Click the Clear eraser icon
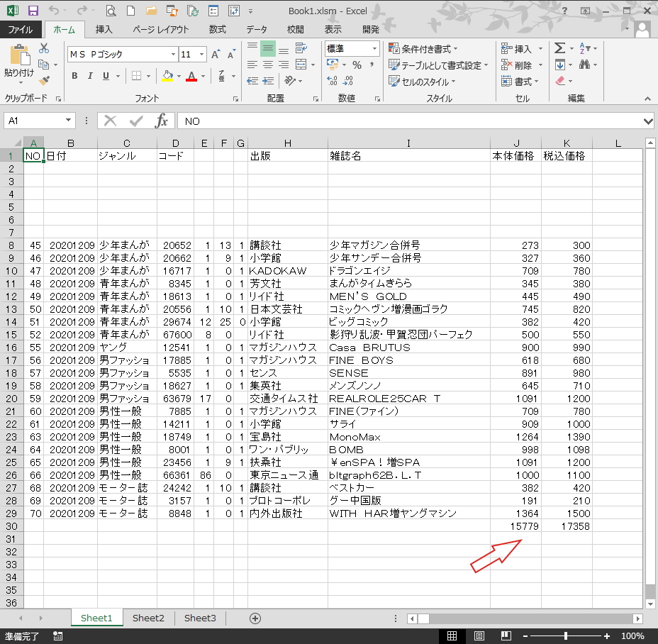This screenshot has height=644, width=658. [560, 80]
